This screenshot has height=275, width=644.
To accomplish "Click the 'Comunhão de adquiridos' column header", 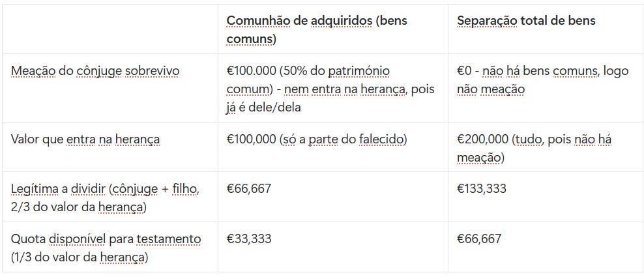I will pyautogui.click(x=317, y=29).
